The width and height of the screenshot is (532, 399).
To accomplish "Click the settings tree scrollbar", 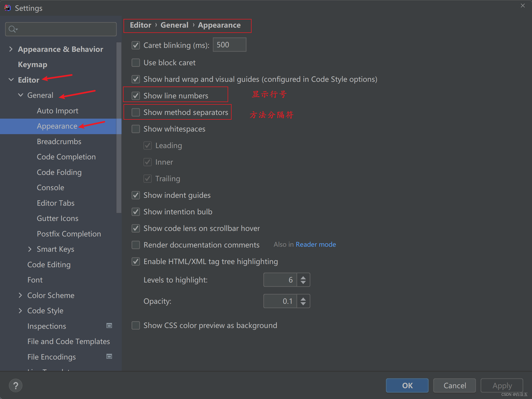I will tap(119, 128).
